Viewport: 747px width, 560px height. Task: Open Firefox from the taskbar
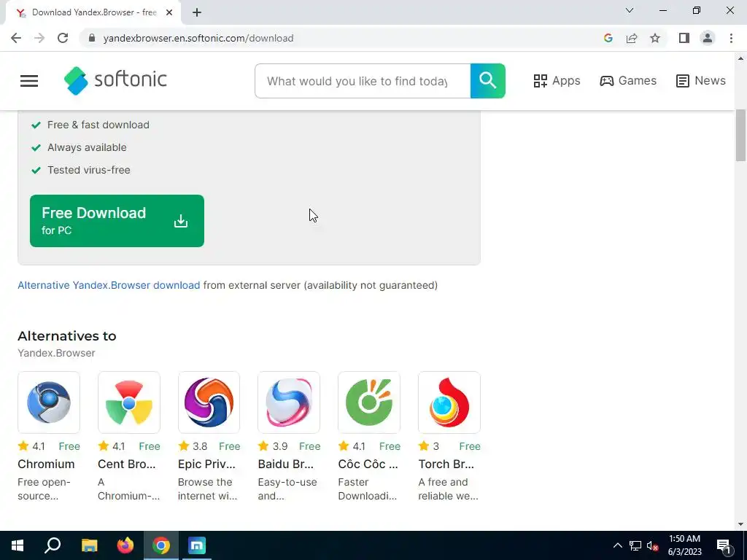coord(125,545)
